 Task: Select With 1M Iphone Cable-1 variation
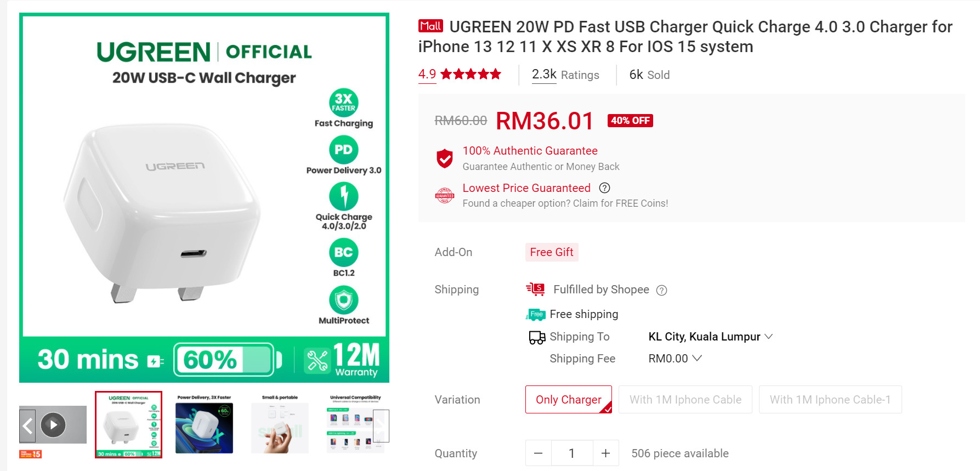pos(830,399)
